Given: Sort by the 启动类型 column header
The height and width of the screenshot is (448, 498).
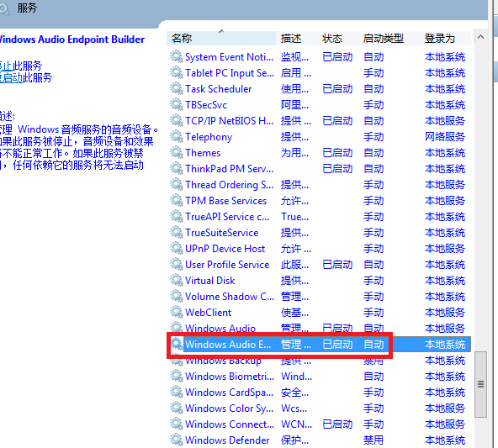Looking at the screenshot, I should click(384, 39).
